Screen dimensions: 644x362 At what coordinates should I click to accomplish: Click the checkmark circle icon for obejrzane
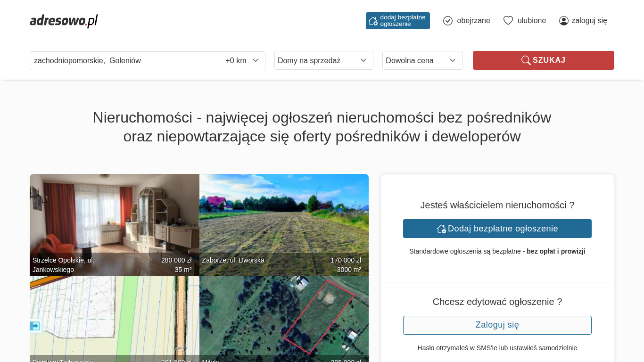448,21
